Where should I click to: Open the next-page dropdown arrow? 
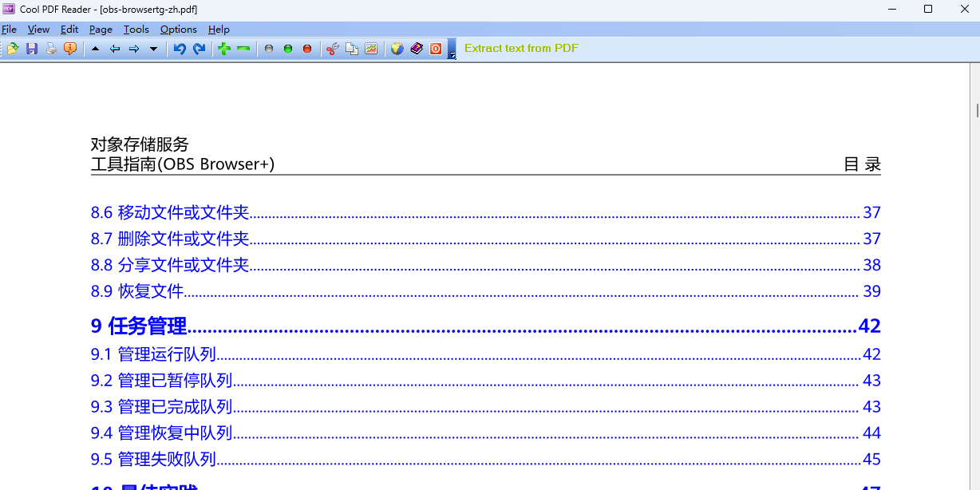(152, 48)
